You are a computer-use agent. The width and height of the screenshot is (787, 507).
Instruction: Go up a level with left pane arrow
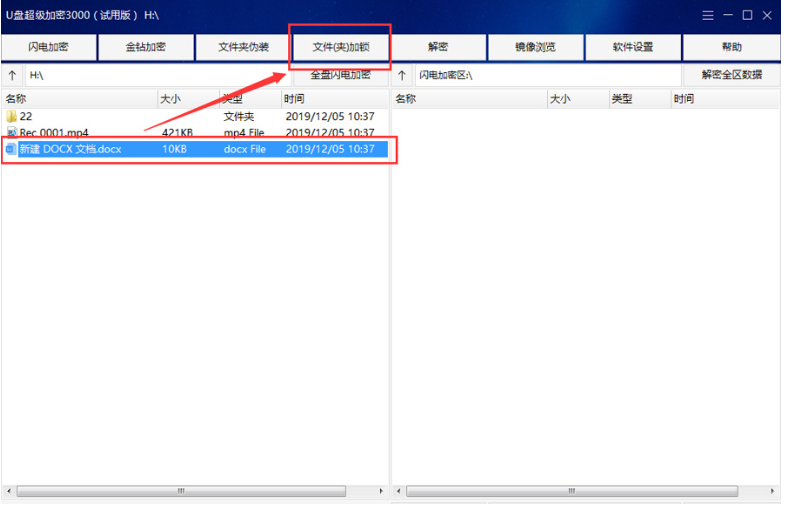(x=12, y=76)
